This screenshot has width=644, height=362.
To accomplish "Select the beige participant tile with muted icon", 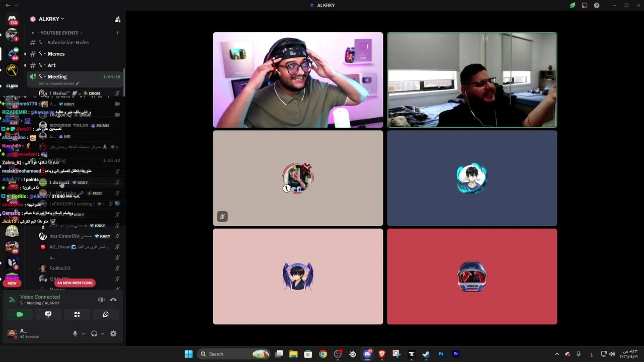I will [x=298, y=178].
